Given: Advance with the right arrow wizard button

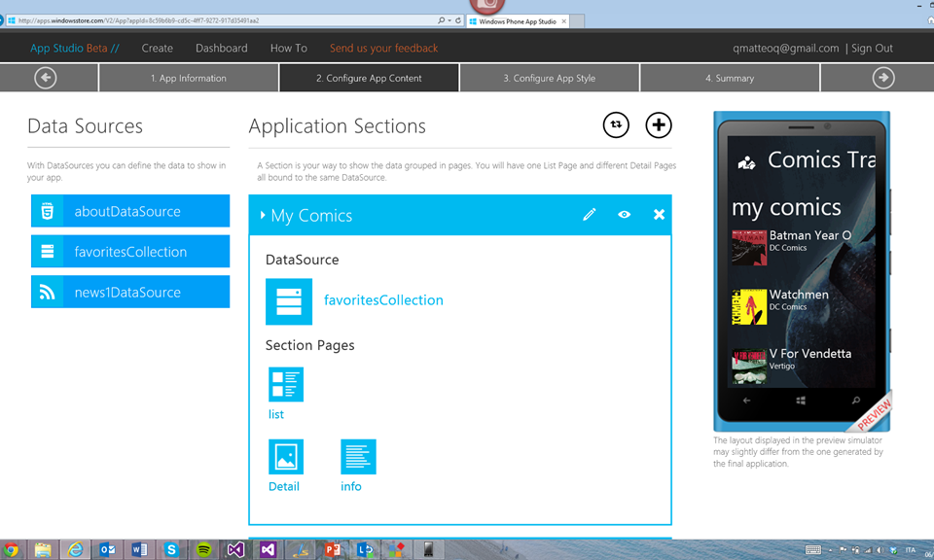Looking at the screenshot, I should (x=883, y=78).
